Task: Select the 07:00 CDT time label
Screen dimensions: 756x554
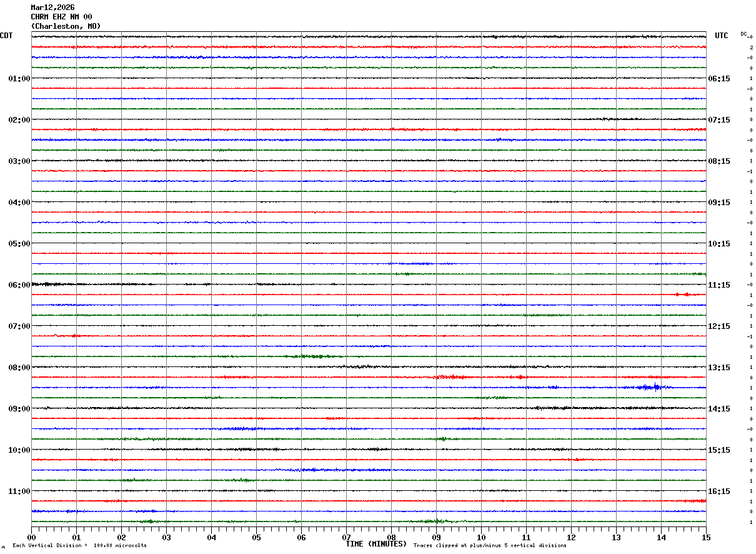Action: 19,326
